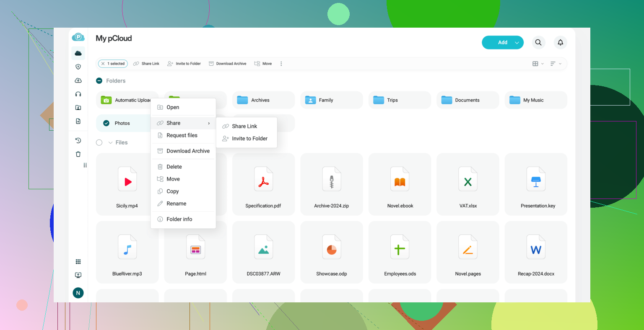Click the three-dot more actions toolbar button
Image resolution: width=644 pixels, height=330 pixels.
click(x=281, y=64)
